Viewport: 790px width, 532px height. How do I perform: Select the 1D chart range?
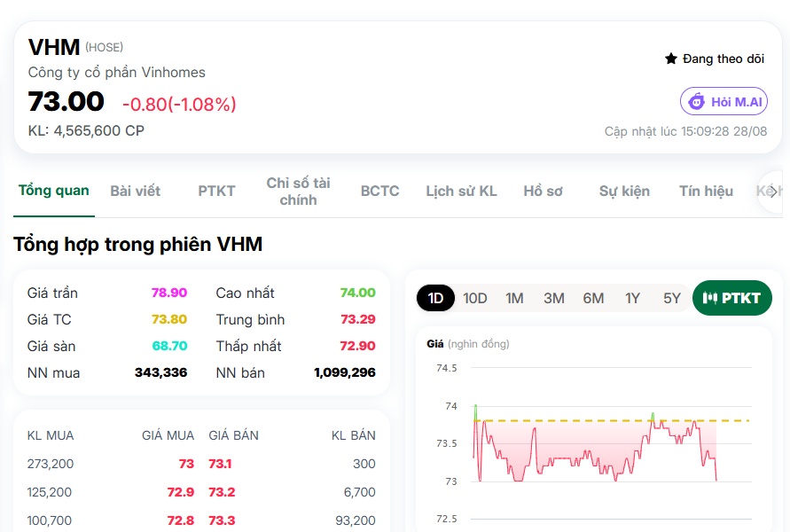pos(436,298)
